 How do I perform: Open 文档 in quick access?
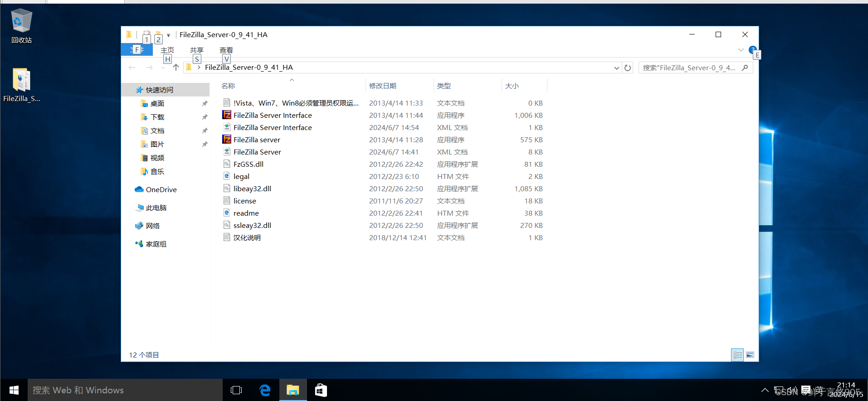(x=157, y=130)
